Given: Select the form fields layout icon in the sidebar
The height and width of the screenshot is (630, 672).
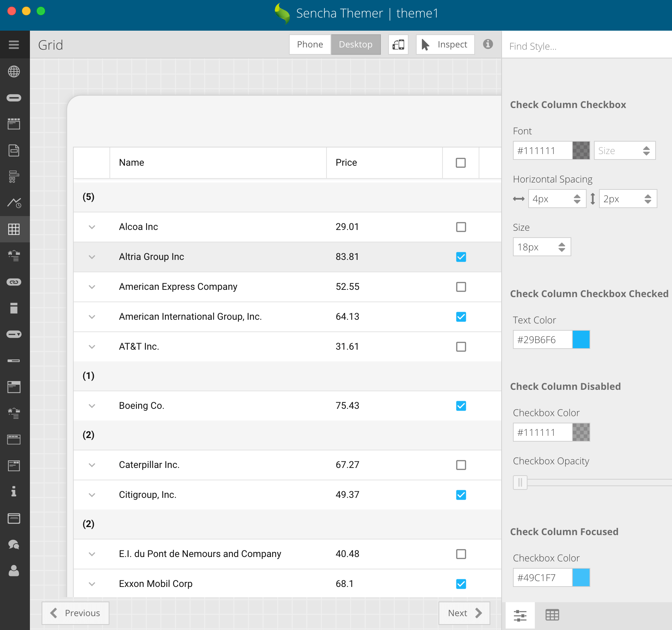Looking at the screenshot, I should [14, 177].
